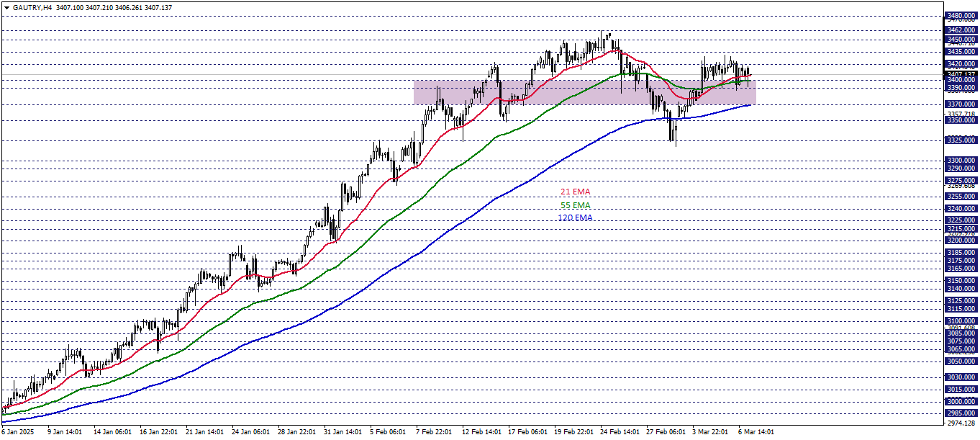The width and height of the screenshot is (980, 440).
Task: Click the 3462.000 price level label
Action: [x=961, y=30]
